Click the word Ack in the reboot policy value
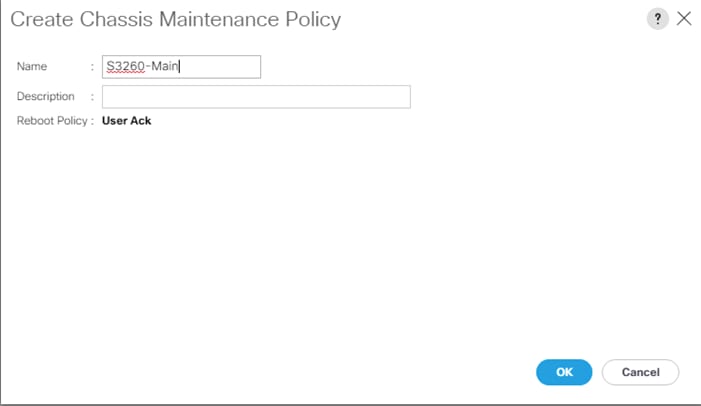 (141, 121)
